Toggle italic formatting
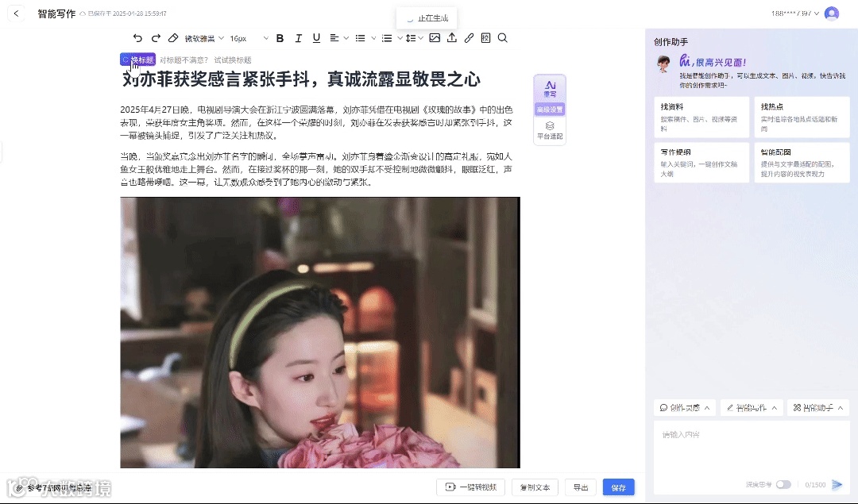This screenshot has height=504, width=858. click(x=298, y=38)
